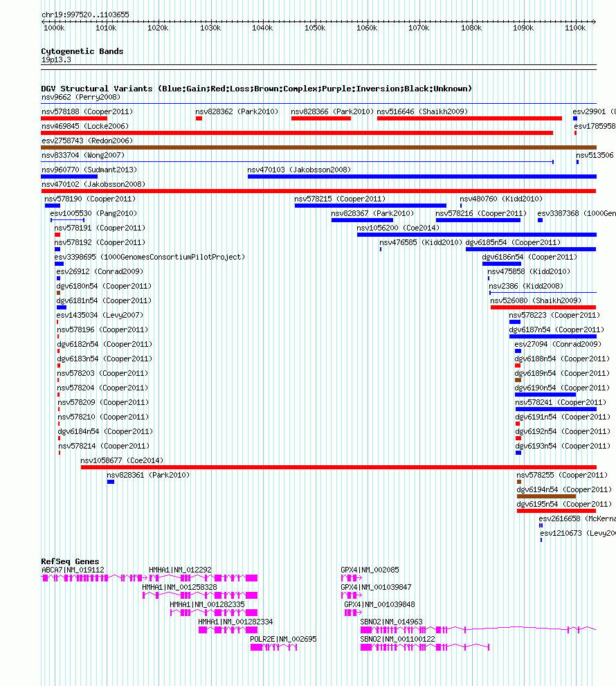Image resolution: width=616 pixels, height=686 pixels.
Task: Select dgv6186n54 (Cooper2011) label
Action: 529,257
